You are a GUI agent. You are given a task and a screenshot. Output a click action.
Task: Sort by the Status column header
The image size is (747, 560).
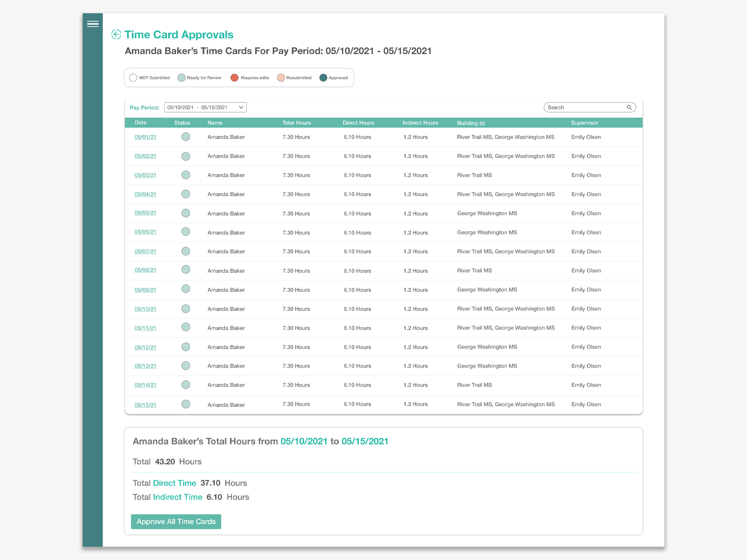pyautogui.click(x=182, y=123)
